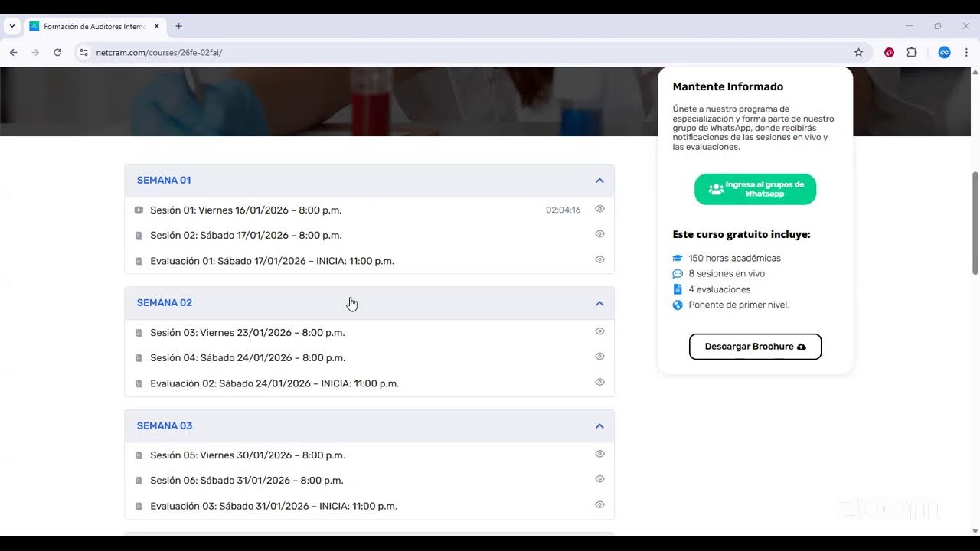The image size is (980, 551).
Task: Click the graduation cap icon for 150 horas académicas
Action: coord(678,259)
